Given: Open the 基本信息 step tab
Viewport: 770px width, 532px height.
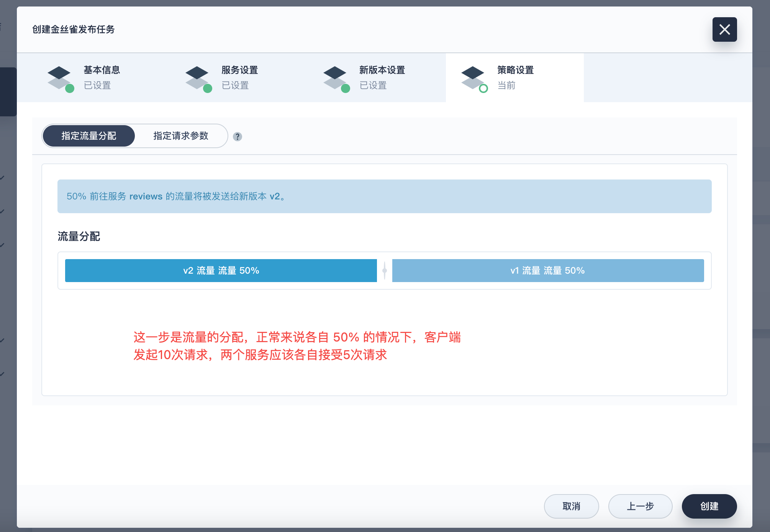Looking at the screenshot, I should click(x=102, y=77).
